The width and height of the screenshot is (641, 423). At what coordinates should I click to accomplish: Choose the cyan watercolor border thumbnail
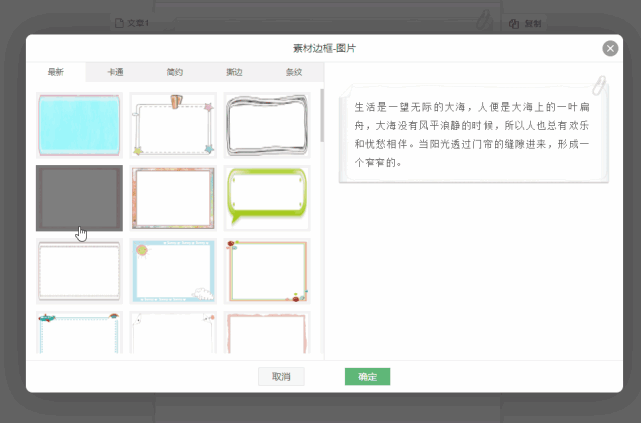79,125
